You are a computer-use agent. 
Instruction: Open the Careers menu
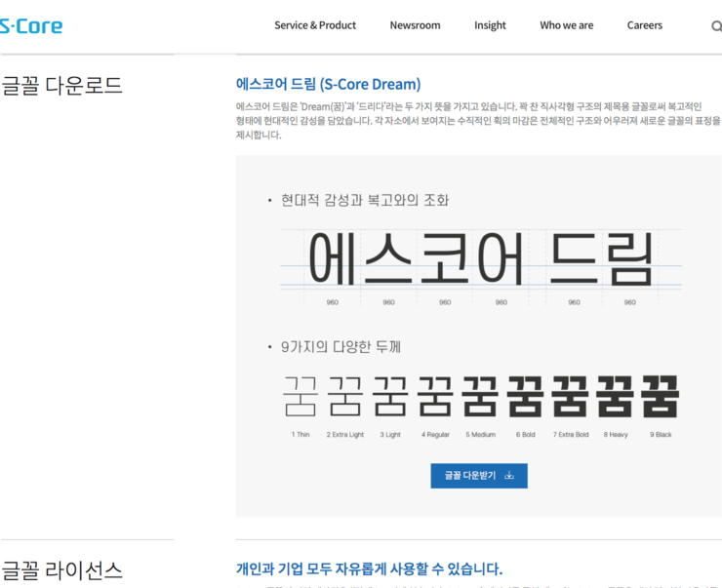(645, 25)
